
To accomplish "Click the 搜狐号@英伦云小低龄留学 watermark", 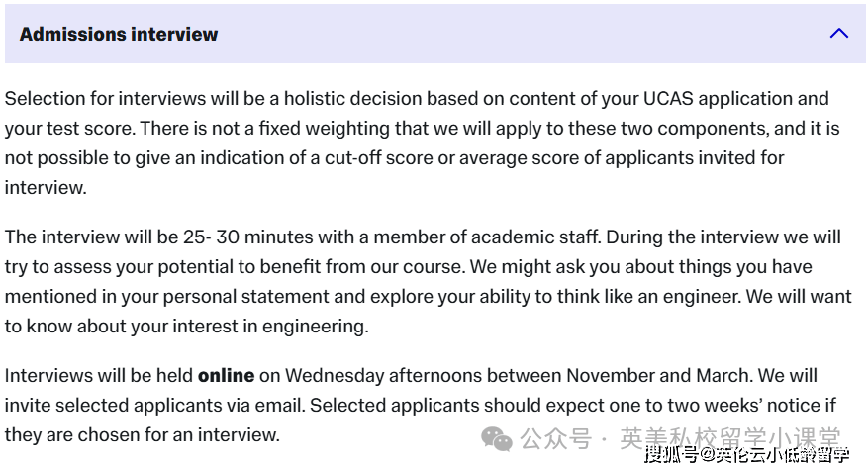I will (746, 455).
